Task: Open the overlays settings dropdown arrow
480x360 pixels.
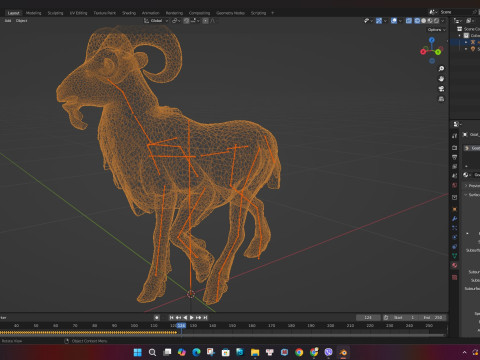Action: click(x=400, y=21)
